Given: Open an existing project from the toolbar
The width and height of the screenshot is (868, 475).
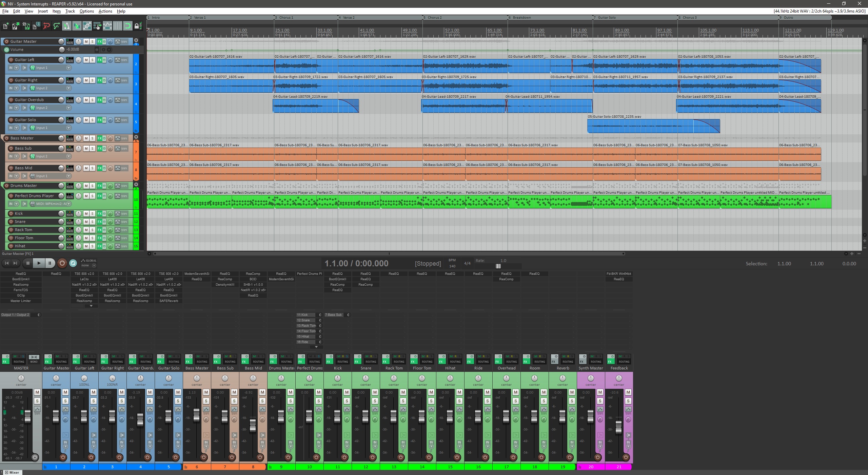Looking at the screenshot, I should [x=16, y=25].
